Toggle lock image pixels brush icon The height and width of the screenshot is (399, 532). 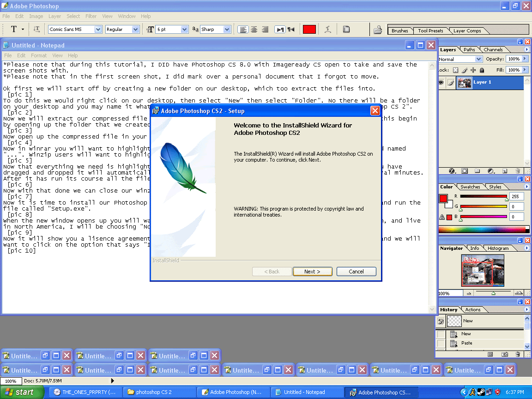pyautogui.click(x=465, y=70)
